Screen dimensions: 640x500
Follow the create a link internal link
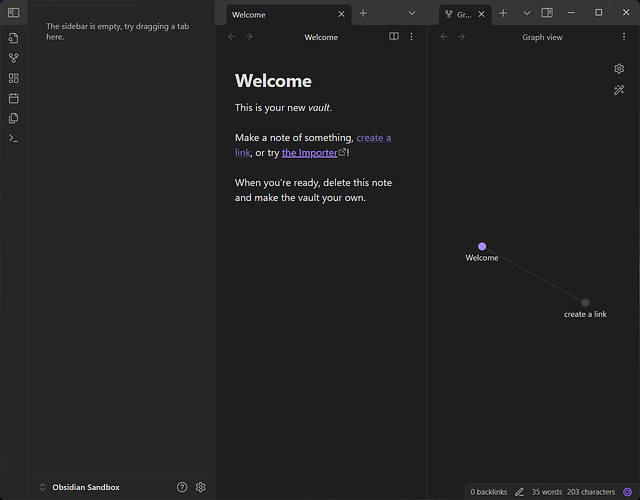[x=374, y=138]
